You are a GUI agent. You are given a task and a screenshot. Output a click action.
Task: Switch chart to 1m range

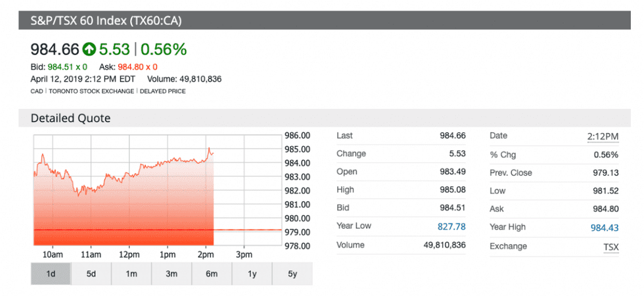[x=131, y=274]
